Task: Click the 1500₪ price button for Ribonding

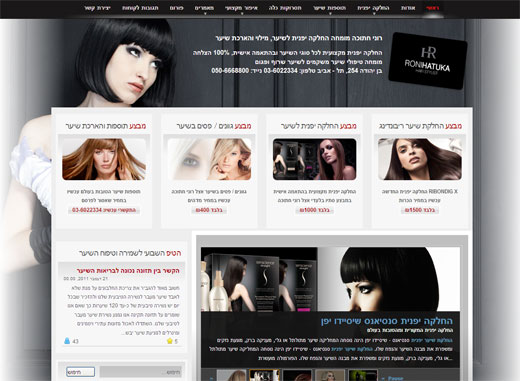Action: [420, 210]
